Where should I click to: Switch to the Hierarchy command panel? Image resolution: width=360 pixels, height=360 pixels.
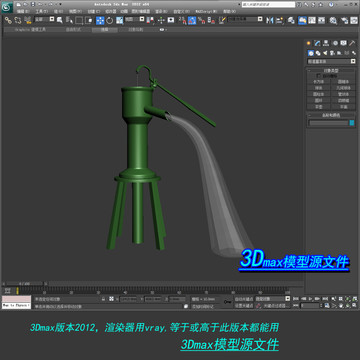[x=326, y=43]
